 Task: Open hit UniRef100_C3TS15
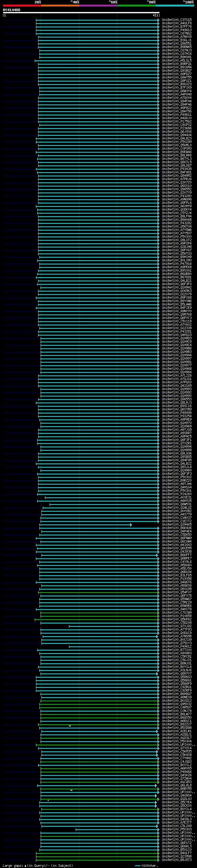(x=177, y=20)
